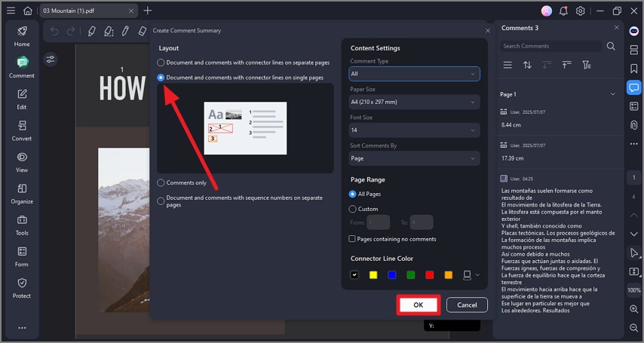The height and width of the screenshot is (343, 644).
Task: Go to the home icon in title bar
Action: 27,11
